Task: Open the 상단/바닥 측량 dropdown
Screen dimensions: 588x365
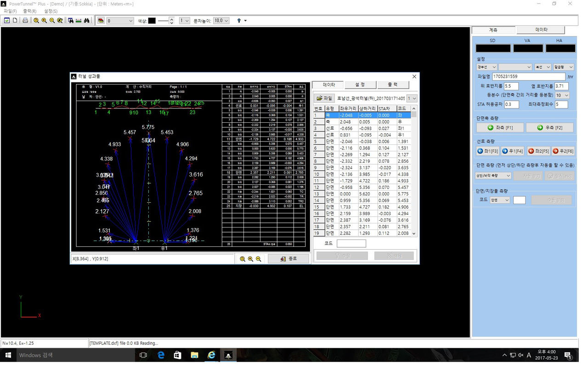Action: (x=493, y=176)
